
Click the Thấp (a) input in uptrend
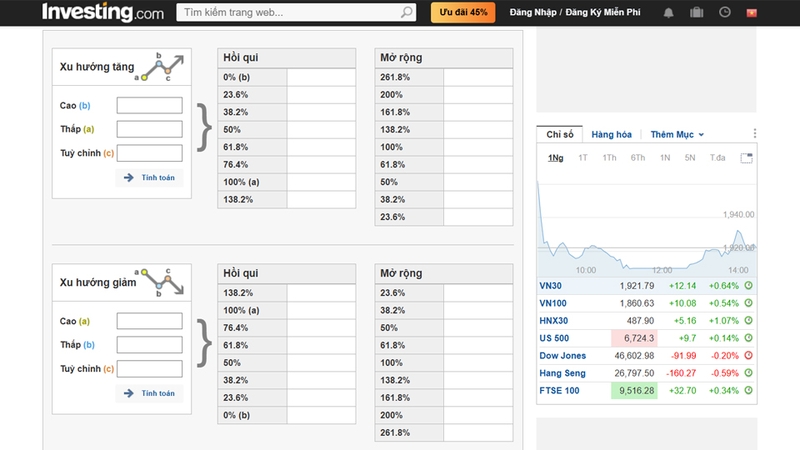click(x=149, y=129)
